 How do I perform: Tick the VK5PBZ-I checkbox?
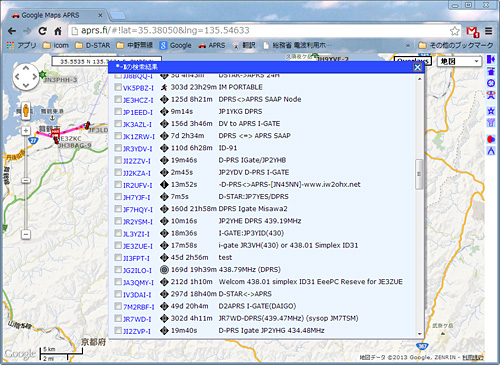click(118, 87)
